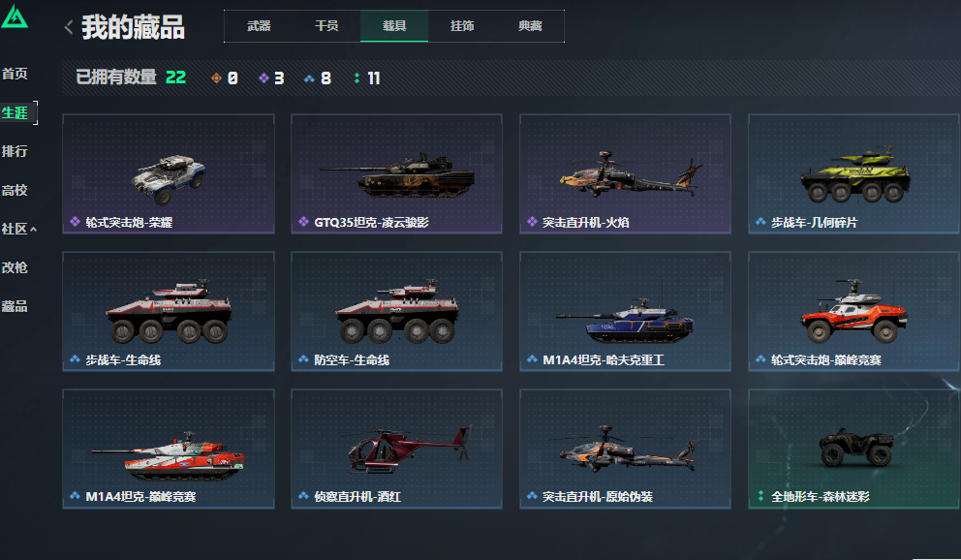Expand the 社区 sidebar submenu
961x560 pixels.
tap(19, 229)
